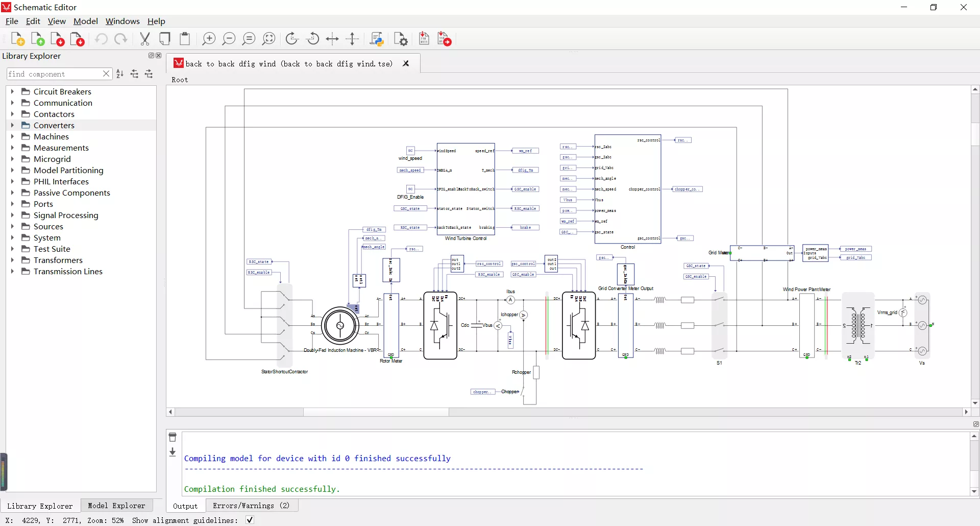Expand the Signal Processing folder

pos(12,215)
